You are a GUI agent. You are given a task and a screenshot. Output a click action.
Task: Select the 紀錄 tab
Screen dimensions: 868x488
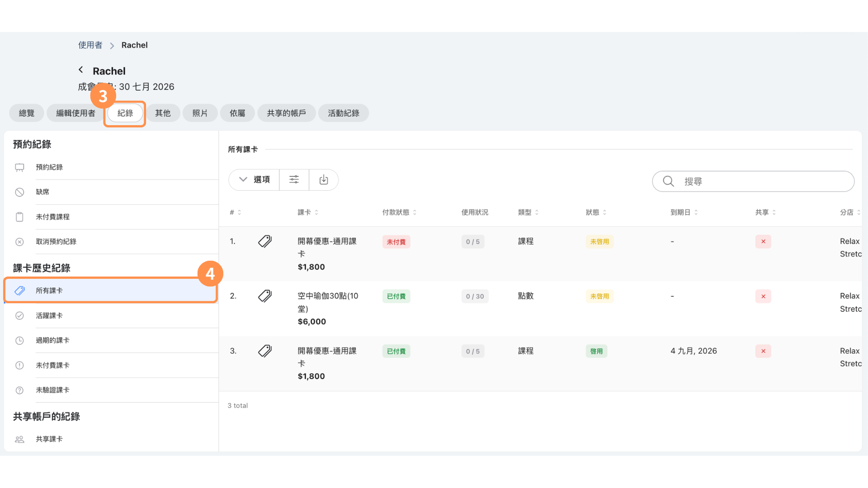coord(125,113)
